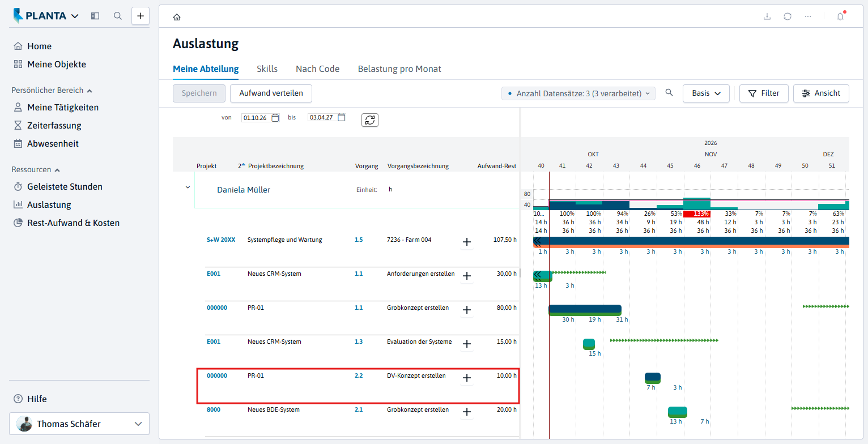Image resolution: width=868 pixels, height=444 pixels.
Task: Sort by the Projektbezeichnung column header
Action: click(x=276, y=166)
